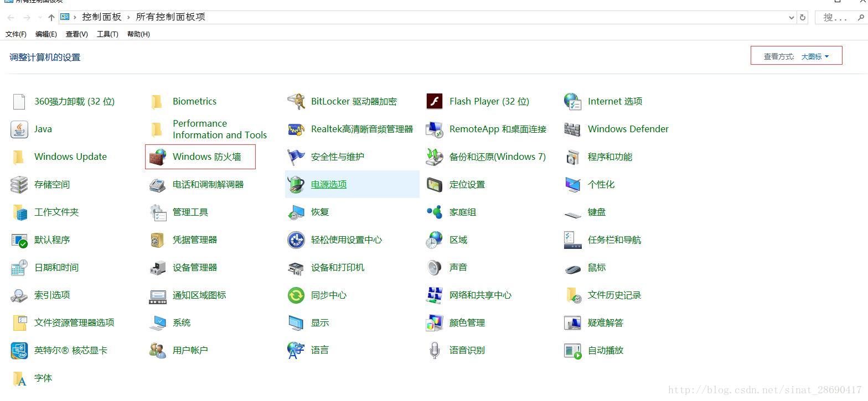Screen dimensions: 868x401
Task: Click the refresh button beside address bar
Action: (803, 17)
